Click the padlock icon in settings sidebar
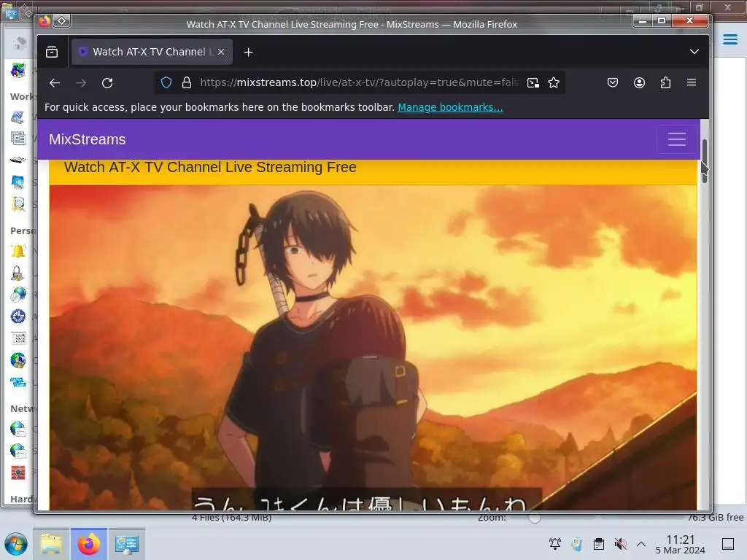The image size is (747, 560). (18, 273)
